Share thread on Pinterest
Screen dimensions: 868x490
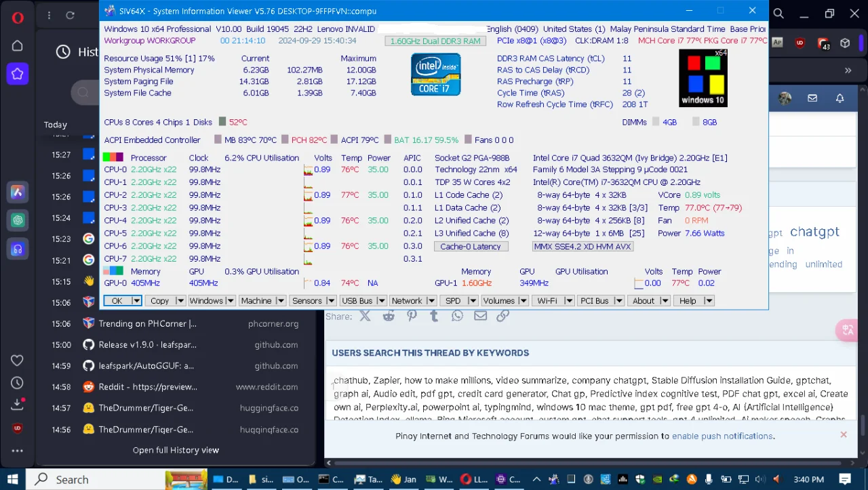pos(412,315)
